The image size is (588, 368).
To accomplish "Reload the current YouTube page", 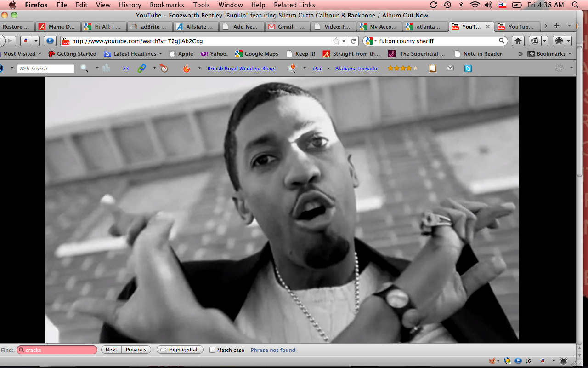I will tap(354, 41).
